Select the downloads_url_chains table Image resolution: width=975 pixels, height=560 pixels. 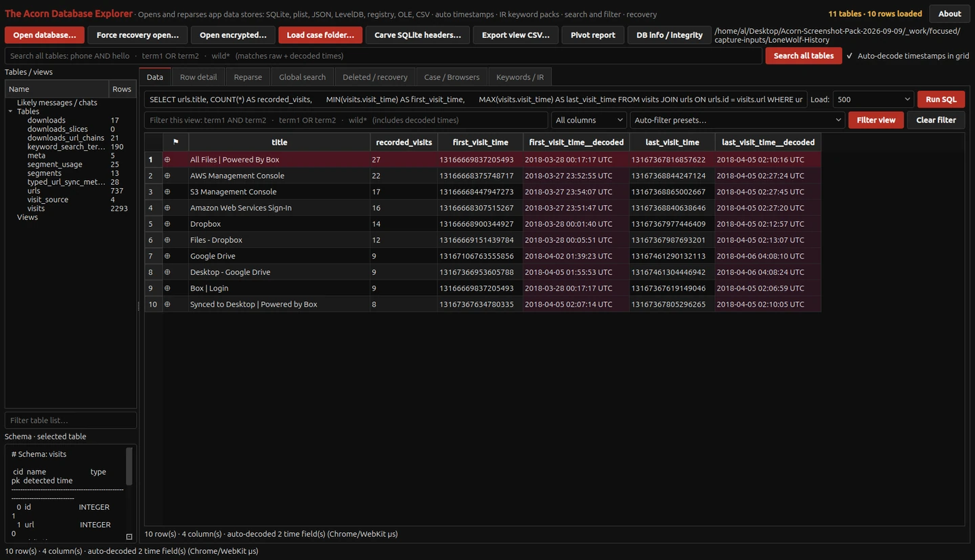66,138
